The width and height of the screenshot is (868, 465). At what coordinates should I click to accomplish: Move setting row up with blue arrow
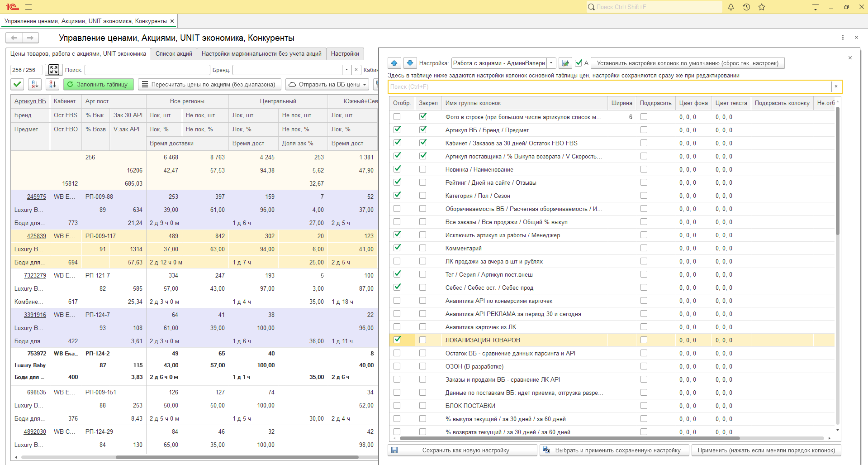click(x=394, y=63)
